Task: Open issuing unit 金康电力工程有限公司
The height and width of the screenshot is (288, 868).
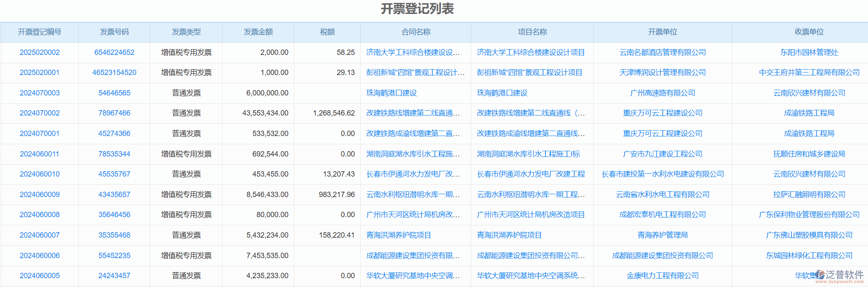Action: click(662, 276)
